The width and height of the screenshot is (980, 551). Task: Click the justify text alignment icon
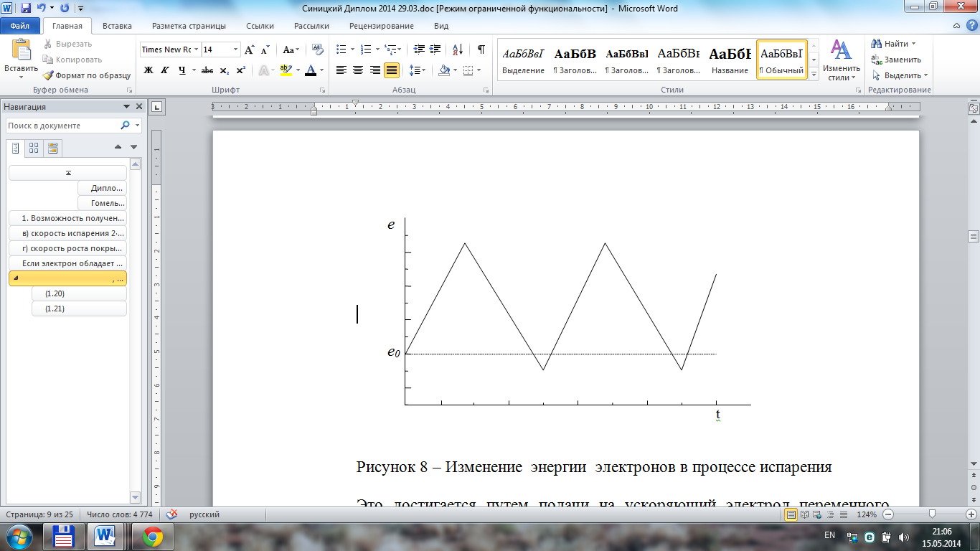392,70
